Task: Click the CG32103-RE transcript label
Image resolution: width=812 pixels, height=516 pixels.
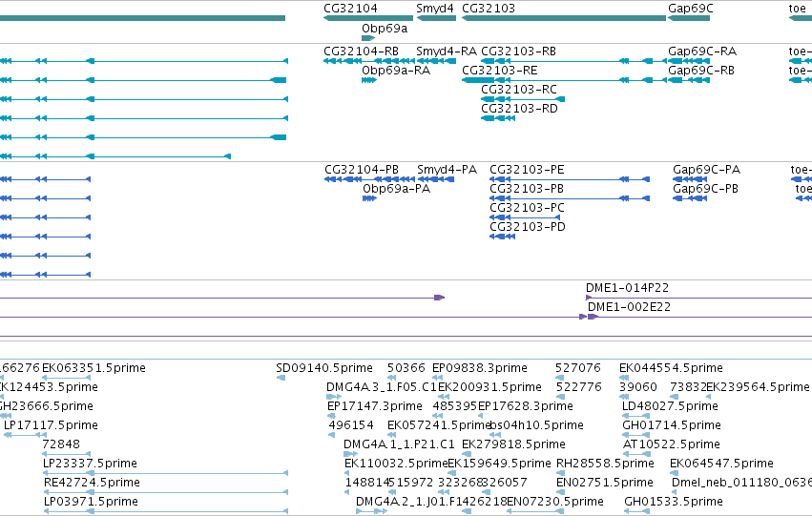Action: [500, 71]
